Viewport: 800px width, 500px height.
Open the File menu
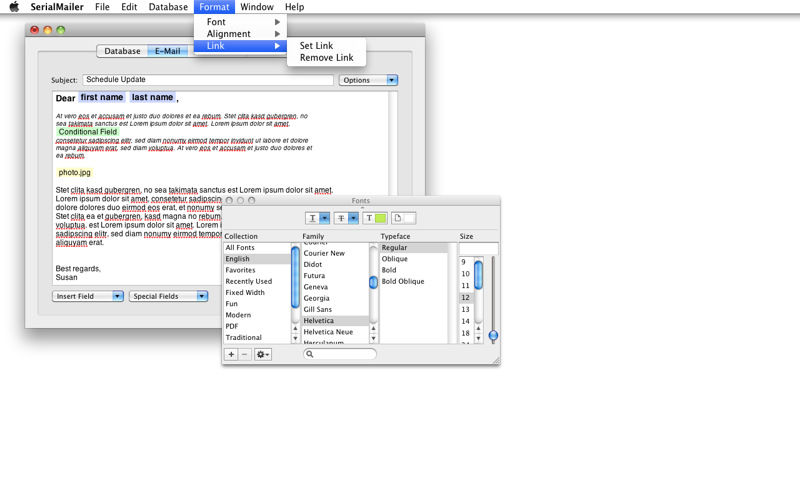pos(102,7)
